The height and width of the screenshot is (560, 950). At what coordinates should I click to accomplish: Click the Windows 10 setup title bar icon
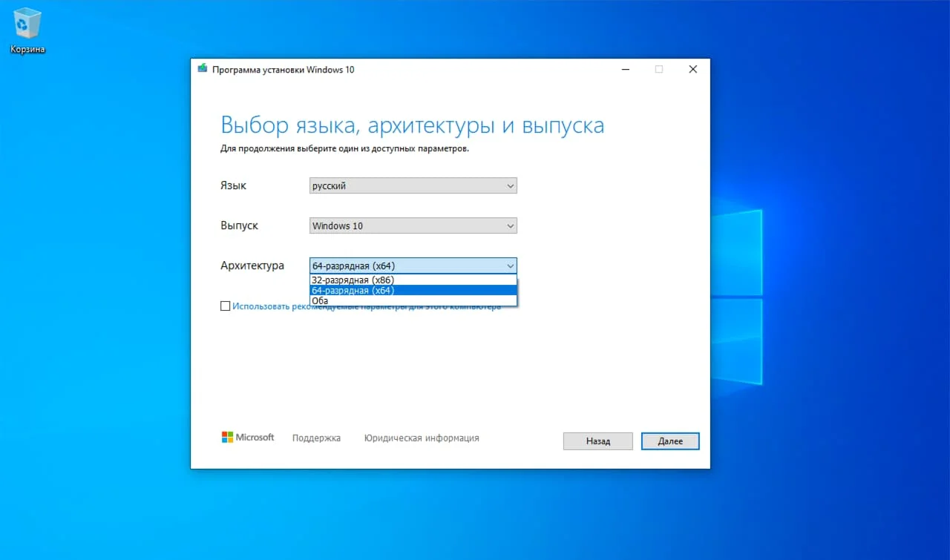(x=202, y=69)
